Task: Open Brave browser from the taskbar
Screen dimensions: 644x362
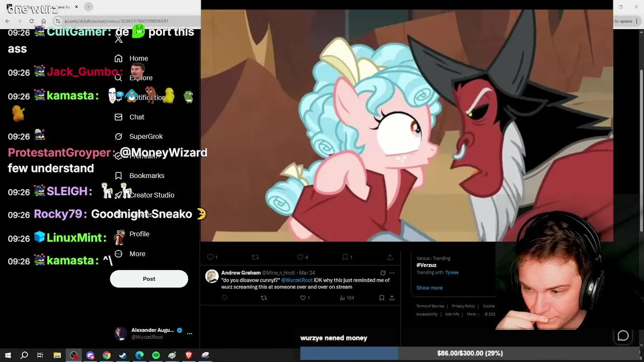Action: [x=189, y=355]
